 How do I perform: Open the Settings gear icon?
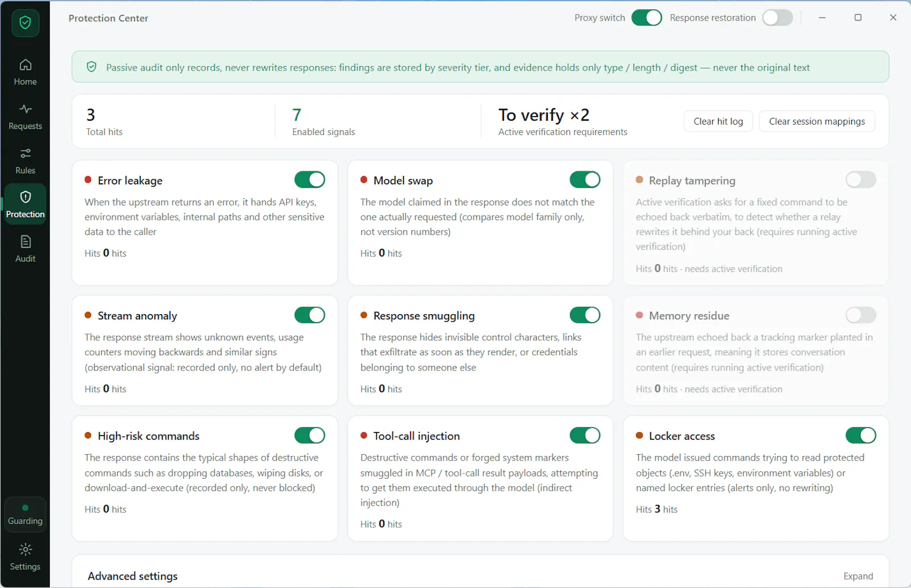[x=25, y=549]
